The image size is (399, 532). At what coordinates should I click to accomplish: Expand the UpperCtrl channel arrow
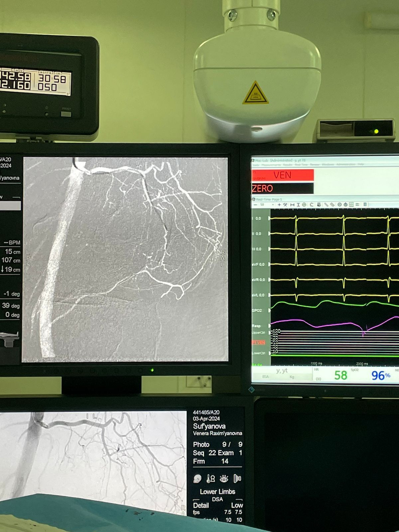pos(269,333)
